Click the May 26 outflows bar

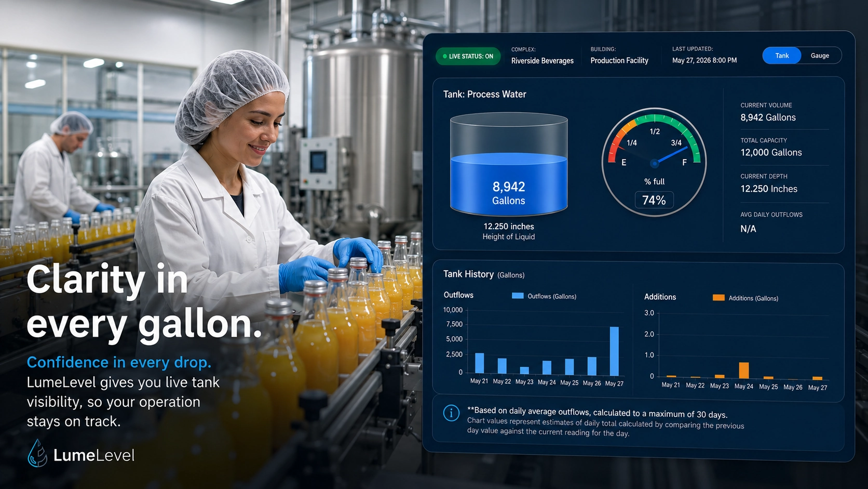click(592, 366)
